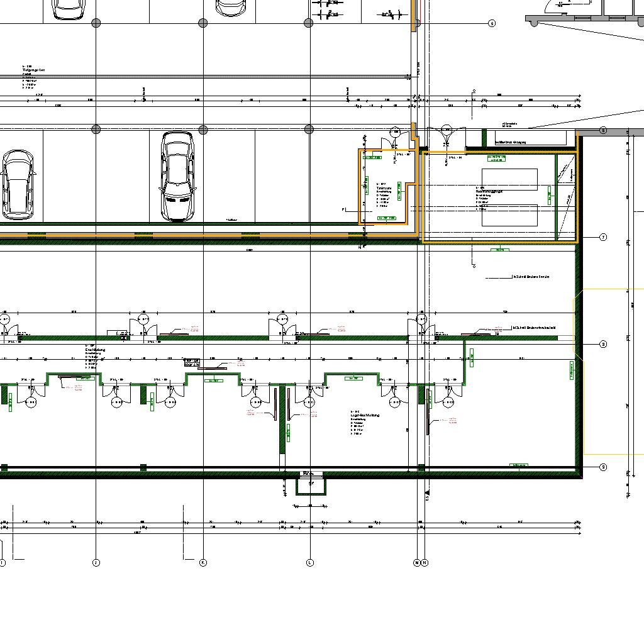
Task: Select grid axis bubble K at bottom
Action: pyautogui.click(x=203, y=563)
